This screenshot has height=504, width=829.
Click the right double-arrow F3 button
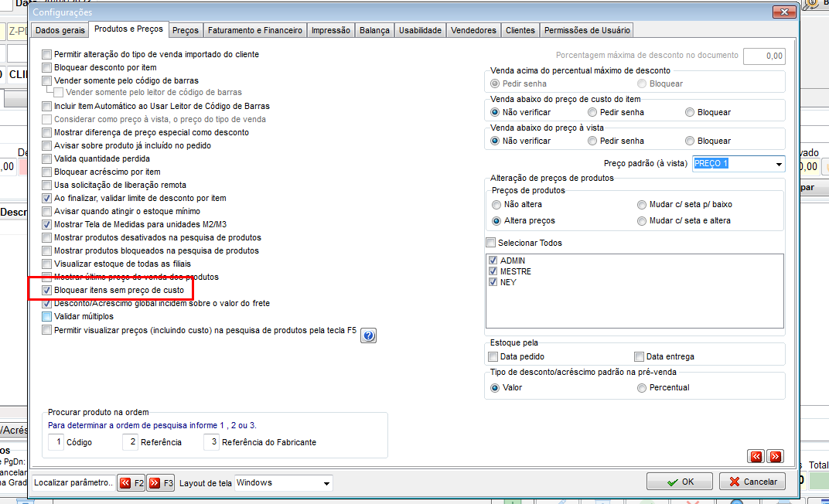tap(160, 483)
